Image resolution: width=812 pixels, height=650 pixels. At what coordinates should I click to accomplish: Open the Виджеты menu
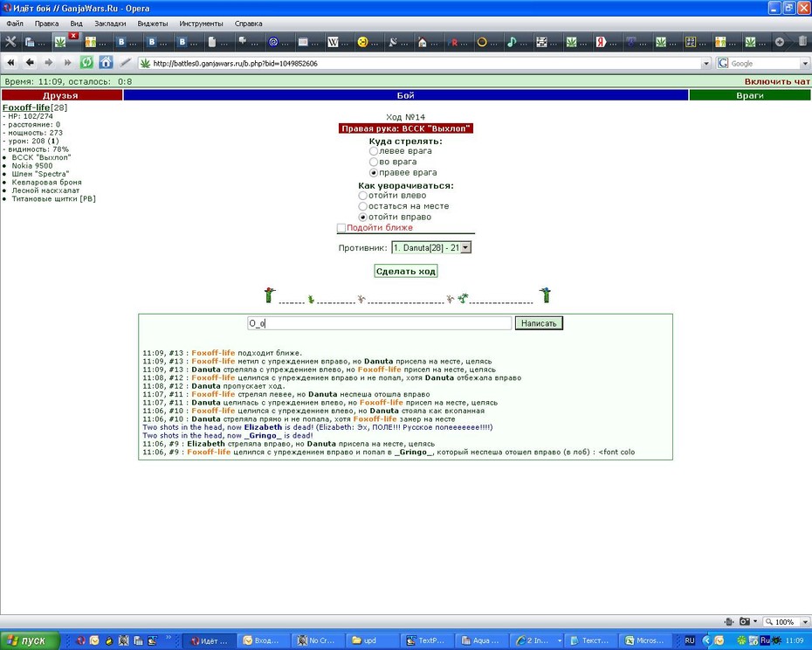152,24
